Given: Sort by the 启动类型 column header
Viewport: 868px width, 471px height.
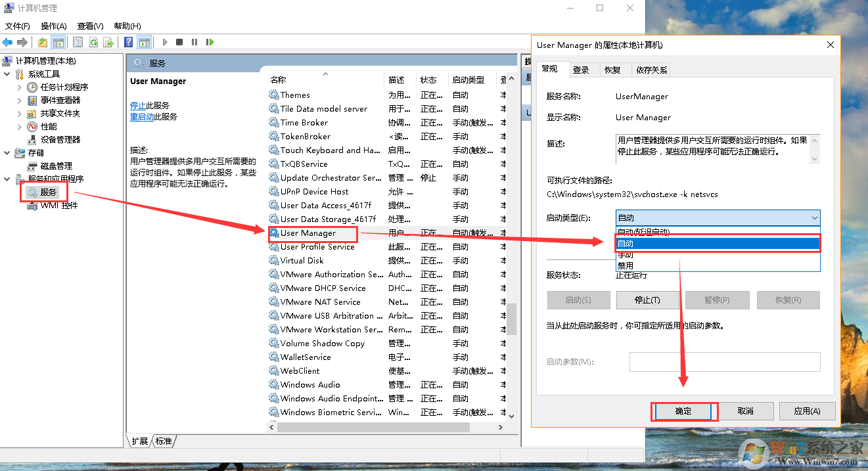Looking at the screenshot, I should point(473,79).
